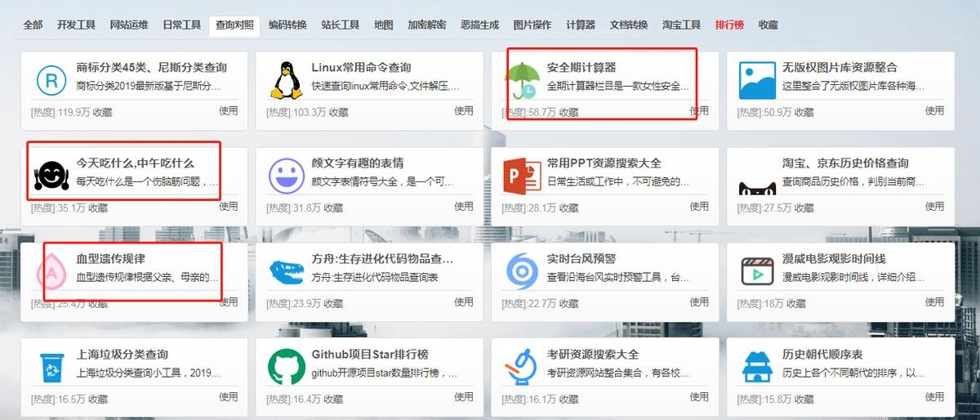Open Linux常用命令查询 title link
Viewport: 980px width, 420px height.
click(x=361, y=67)
